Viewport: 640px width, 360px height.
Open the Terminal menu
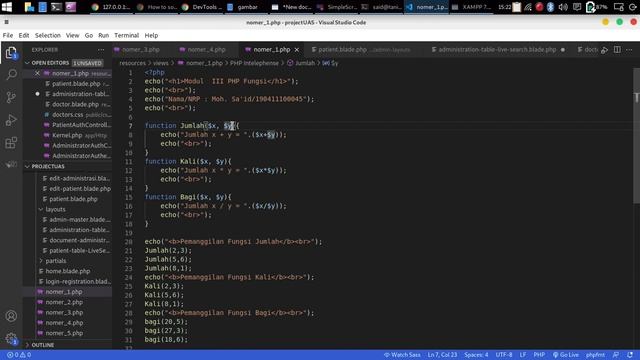[127, 36]
